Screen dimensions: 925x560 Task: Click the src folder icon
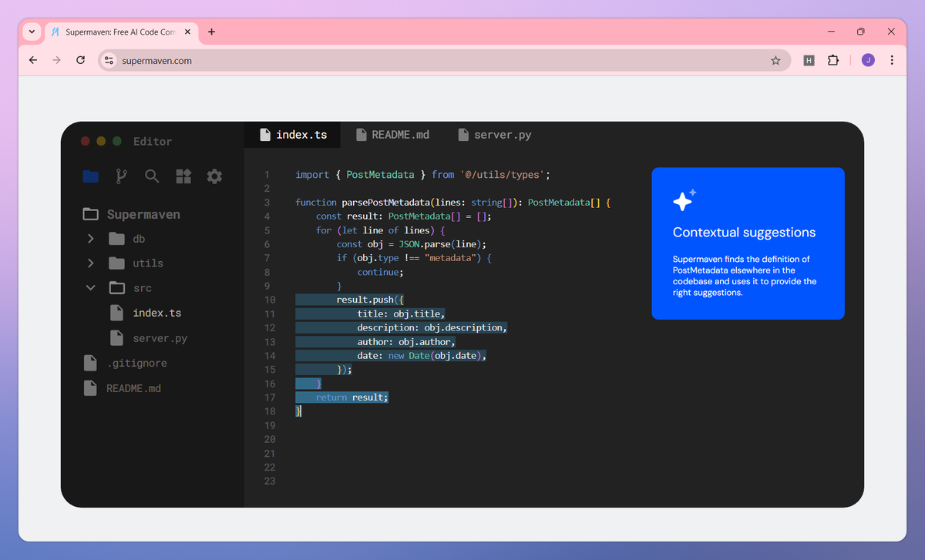(x=116, y=287)
